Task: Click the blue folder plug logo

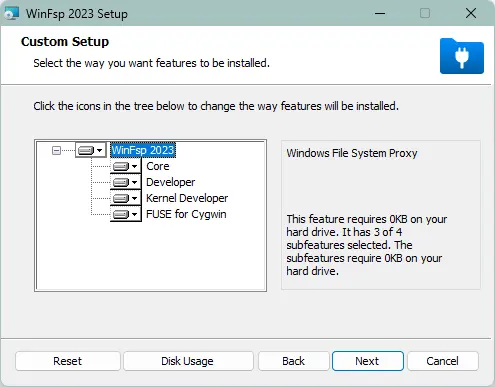Action: coord(462,56)
